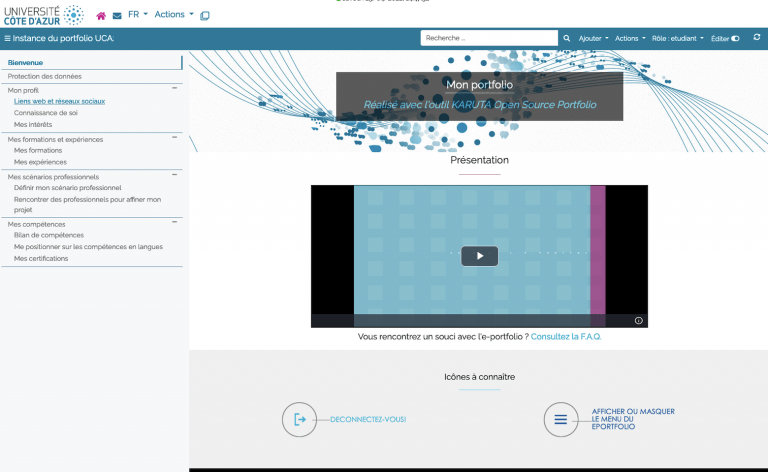The width and height of the screenshot is (768, 472).
Task: Play the presentation video
Action: pyautogui.click(x=479, y=256)
